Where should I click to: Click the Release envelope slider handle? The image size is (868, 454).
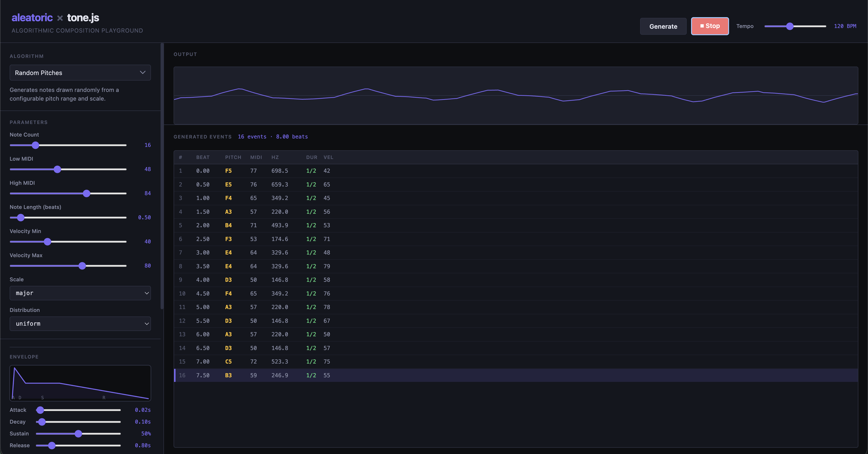52,445
